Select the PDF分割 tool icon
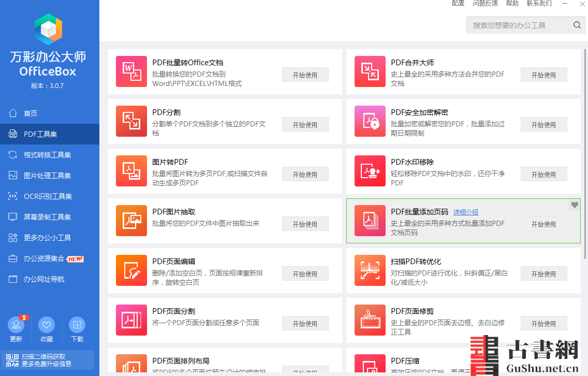This screenshot has width=588, height=376. click(131, 121)
